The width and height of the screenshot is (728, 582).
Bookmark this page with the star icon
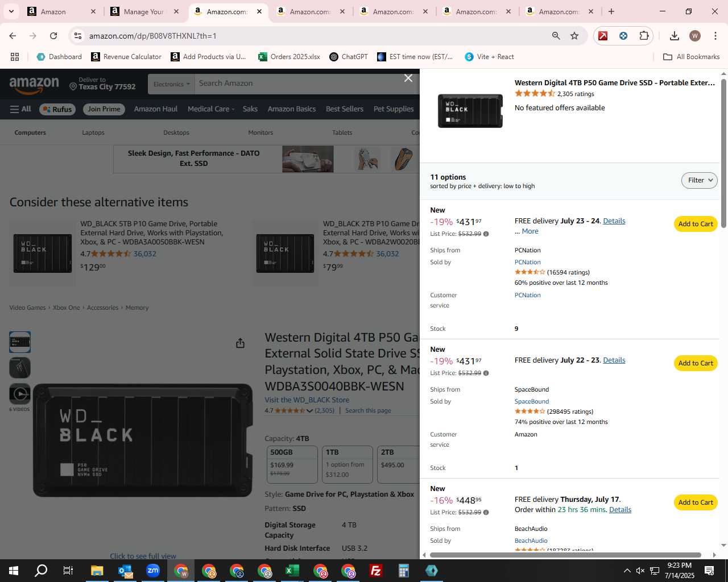pos(574,36)
